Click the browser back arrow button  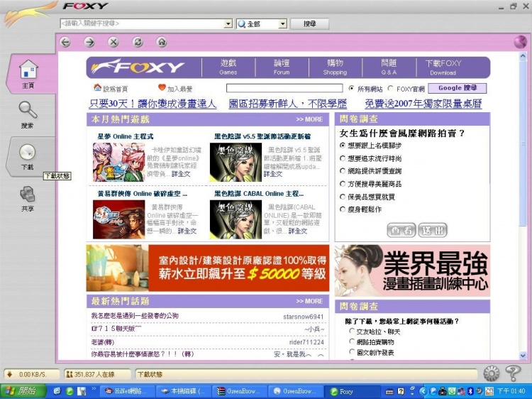click(66, 43)
